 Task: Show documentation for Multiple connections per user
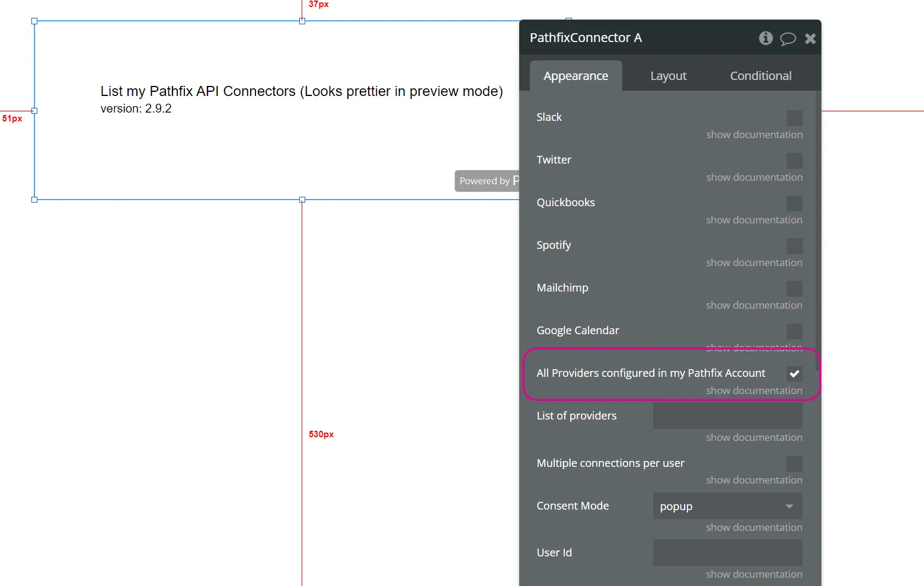(x=754, y=480)
